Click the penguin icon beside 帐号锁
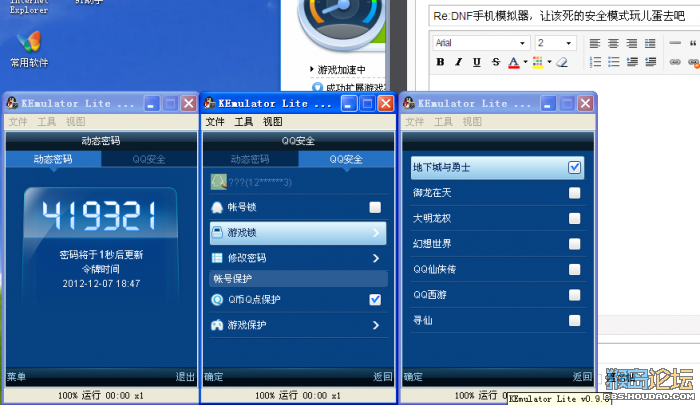700x405 pixels. point(217,207)
